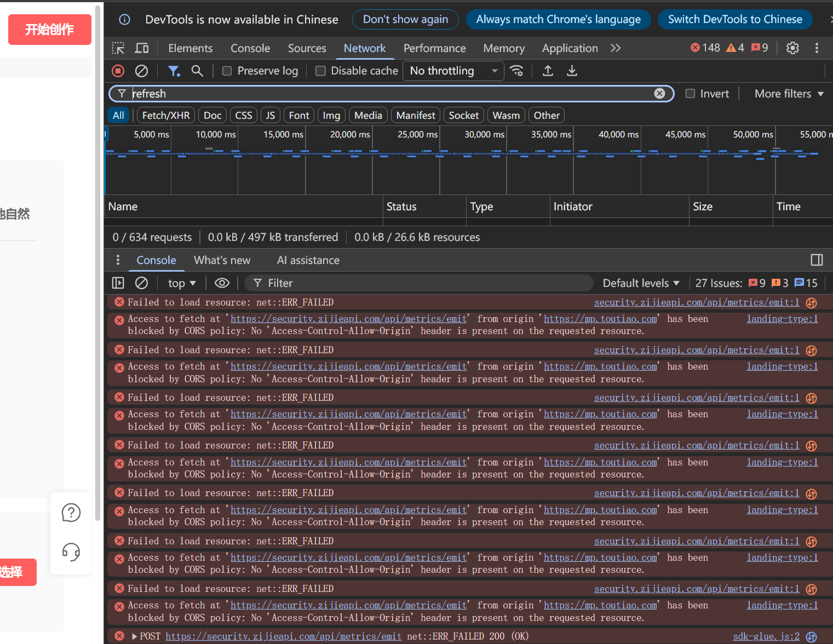Image resolution: width=833 pixels, height=644 pixels.
Task: Enable the Preserve log checkbox
Action: [227, 71]
